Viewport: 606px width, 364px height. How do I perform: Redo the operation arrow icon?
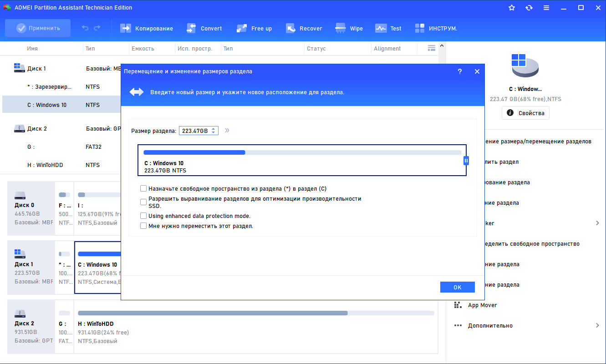(97, 28)
